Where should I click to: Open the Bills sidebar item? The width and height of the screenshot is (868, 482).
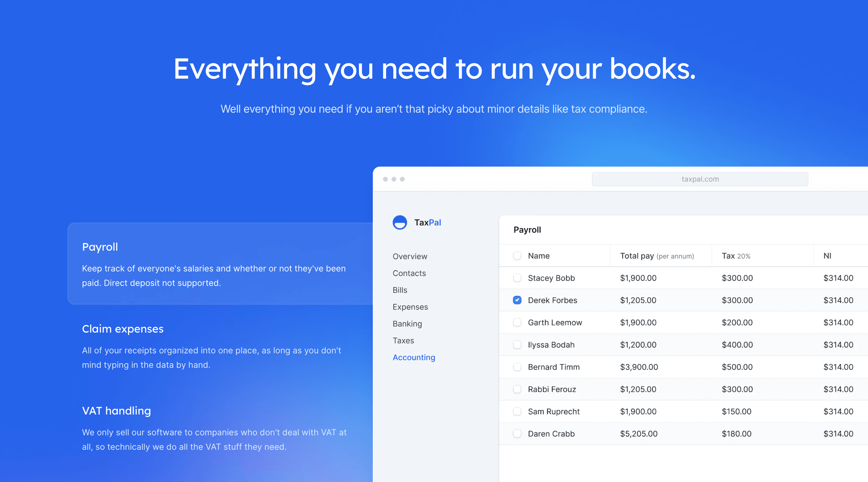[x=400, y=290]
